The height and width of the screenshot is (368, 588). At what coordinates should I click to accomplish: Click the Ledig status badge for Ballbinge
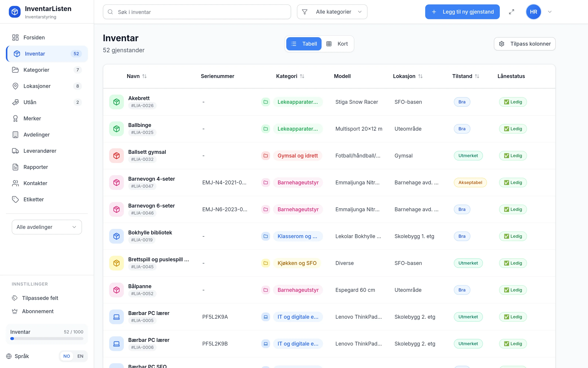point(513,129)
